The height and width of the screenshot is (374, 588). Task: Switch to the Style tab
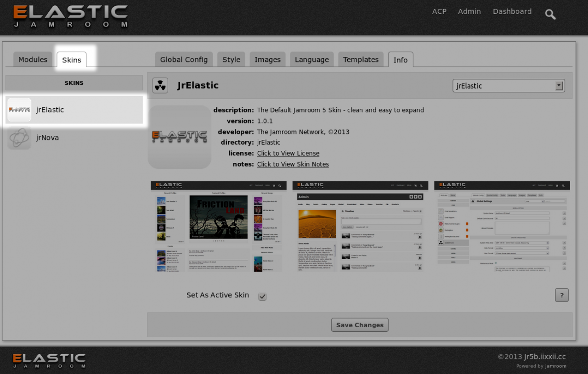[x=232, y=60]
